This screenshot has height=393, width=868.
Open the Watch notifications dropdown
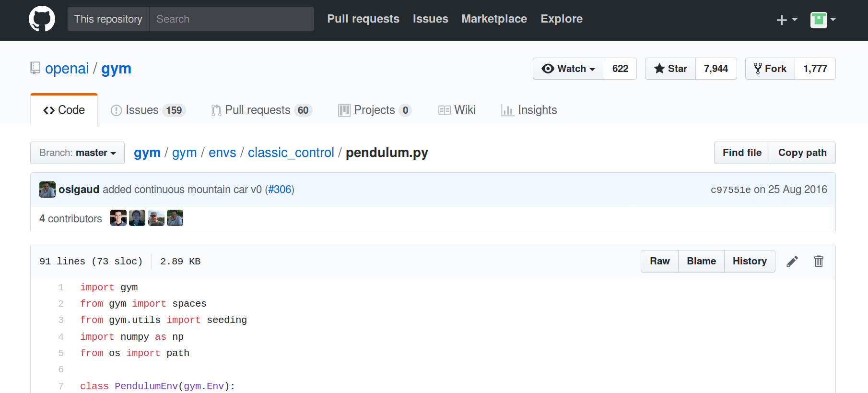(568, 69)
